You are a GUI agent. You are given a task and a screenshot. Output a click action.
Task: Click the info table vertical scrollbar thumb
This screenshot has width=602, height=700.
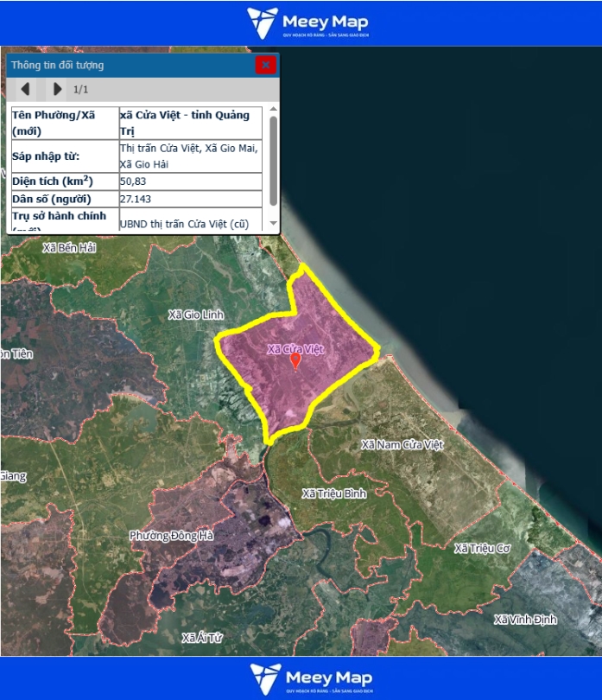[x=274, y=160]
